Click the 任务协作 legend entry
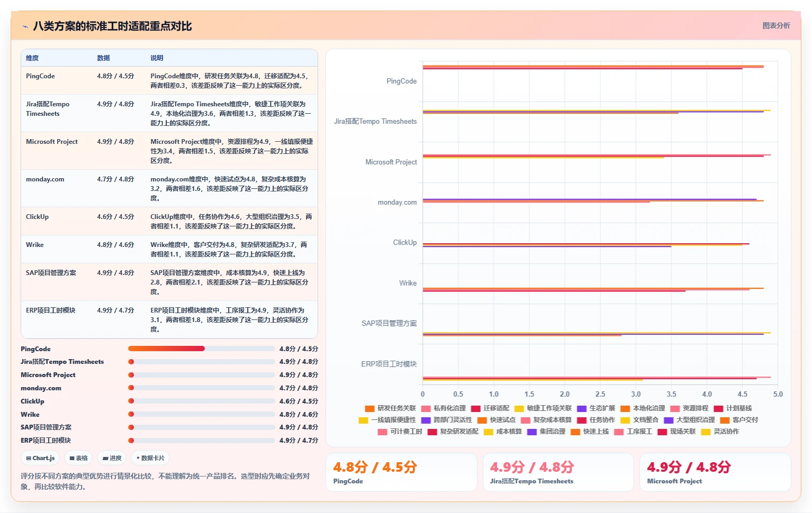 click(x=596, y=420)
